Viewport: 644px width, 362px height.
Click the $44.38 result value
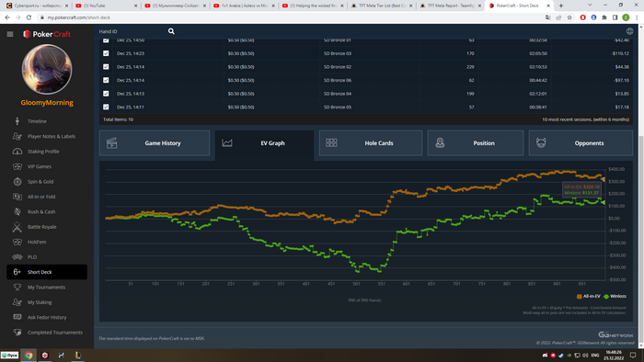621,67
